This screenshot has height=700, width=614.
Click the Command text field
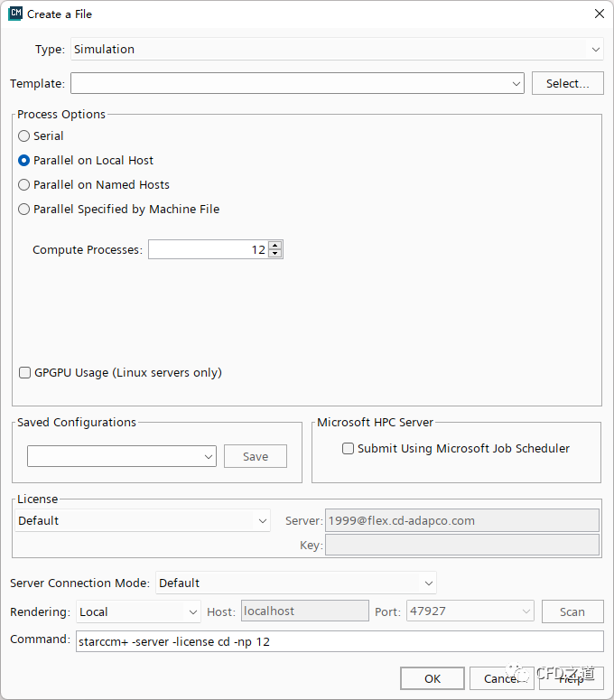[339, 641]
